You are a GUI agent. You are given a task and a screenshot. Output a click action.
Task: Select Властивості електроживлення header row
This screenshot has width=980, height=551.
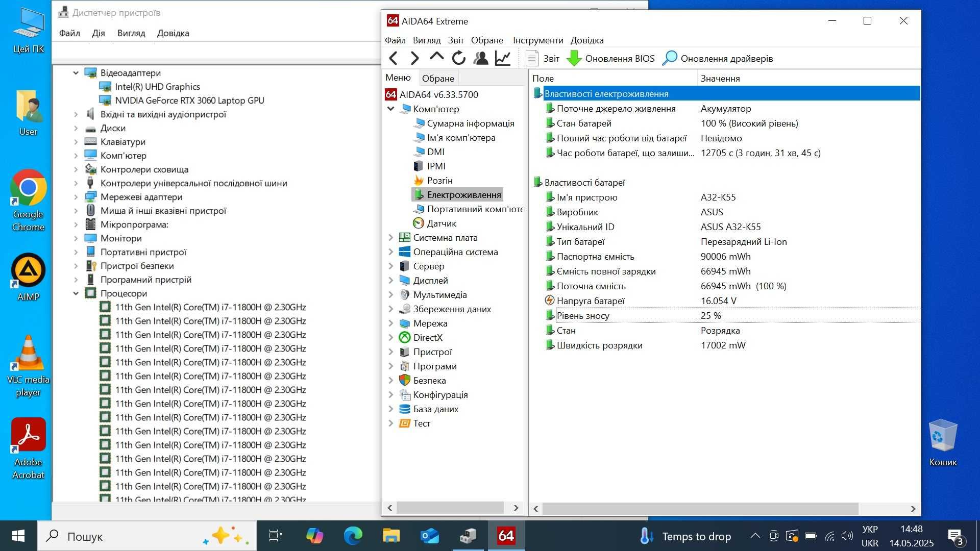(726, 93)
